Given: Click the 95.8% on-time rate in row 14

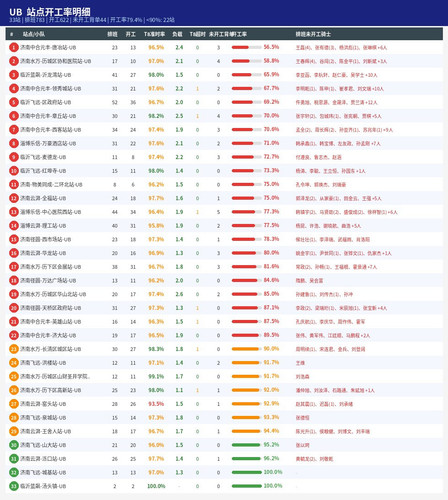Looking at the screenshot, I should point(156,226).
